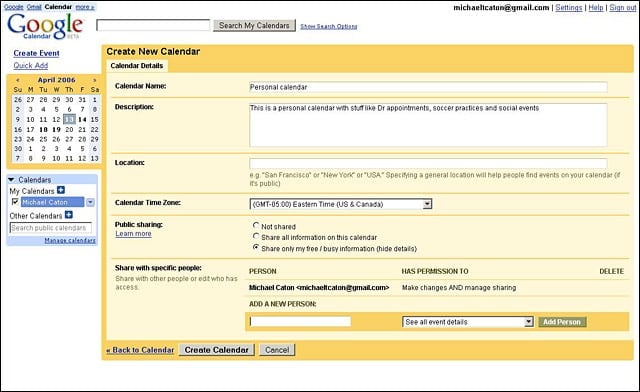Open the Manage calendars link
Viewport: 640px width, 392px height.
point(70,241)
